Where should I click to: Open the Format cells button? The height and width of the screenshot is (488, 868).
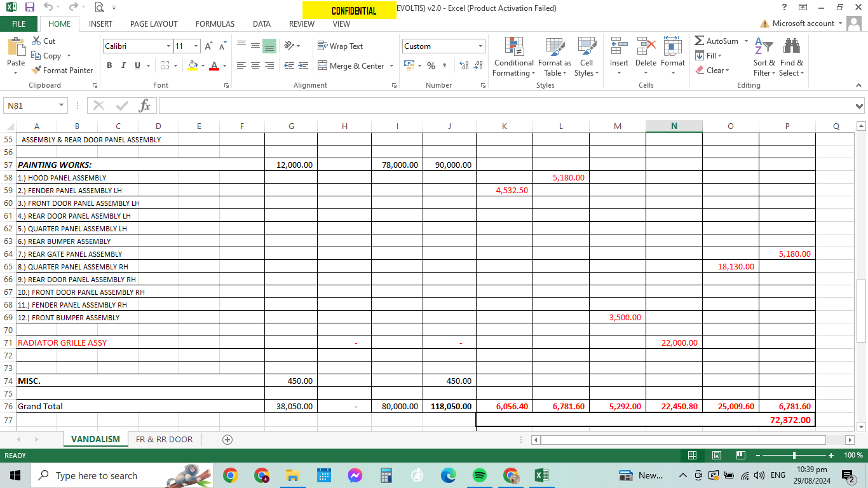pyautogui.click(x=672, y=56)
